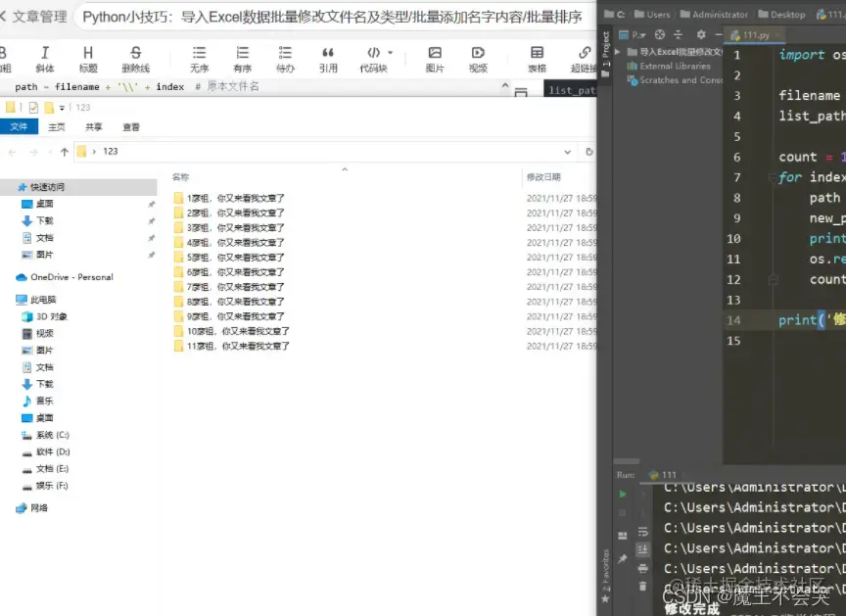Image resolution: width=846 pixels, height=616 pixels.
Task: Refresh the Explorer folder view
Action: coord(589,152)
